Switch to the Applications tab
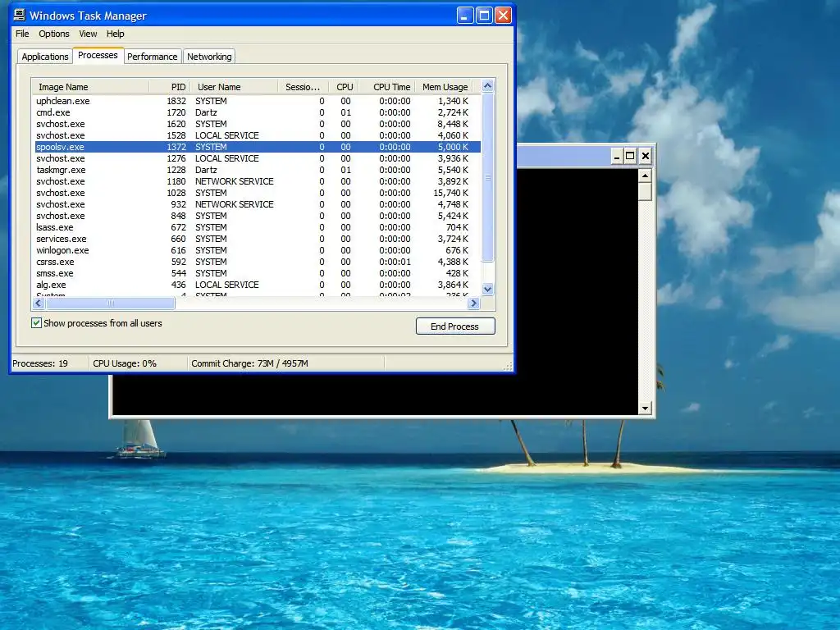The width and height of the screenshot is (840, 630). (45, 57)
